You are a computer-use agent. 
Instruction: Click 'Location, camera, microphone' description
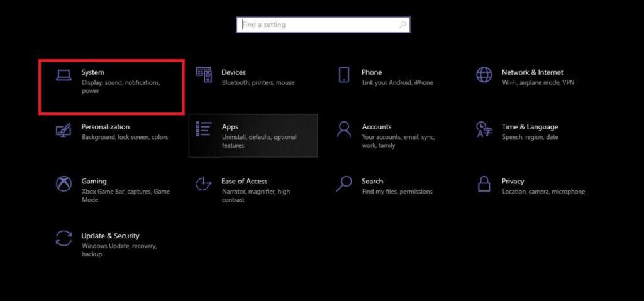tap(543, 192)
